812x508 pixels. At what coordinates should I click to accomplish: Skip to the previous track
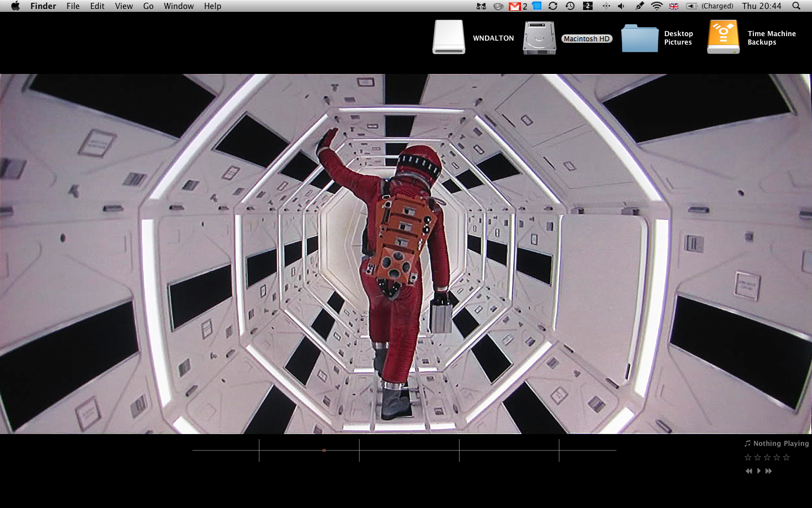[749, 471]
